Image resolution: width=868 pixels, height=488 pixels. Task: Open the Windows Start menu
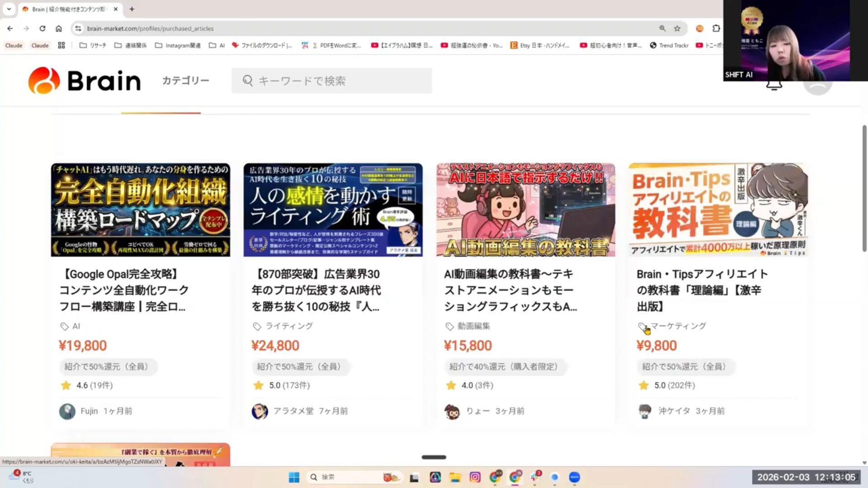coord(294,477)
